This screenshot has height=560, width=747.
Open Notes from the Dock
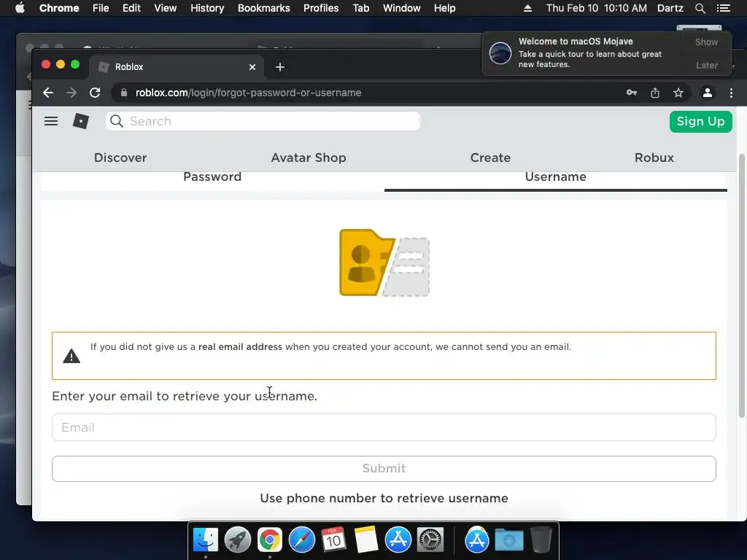366,540
